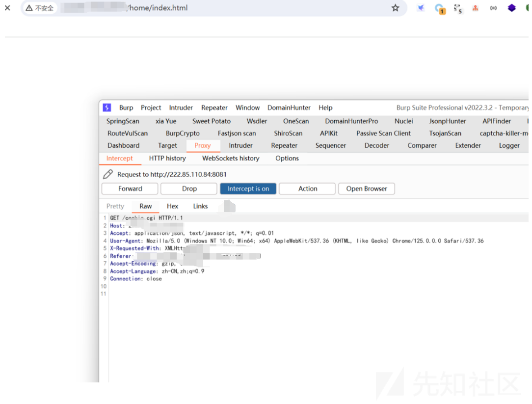Select the Comparer tab
Screen dimensions: 532x404
pyautogui.click(x=422, y=146)
